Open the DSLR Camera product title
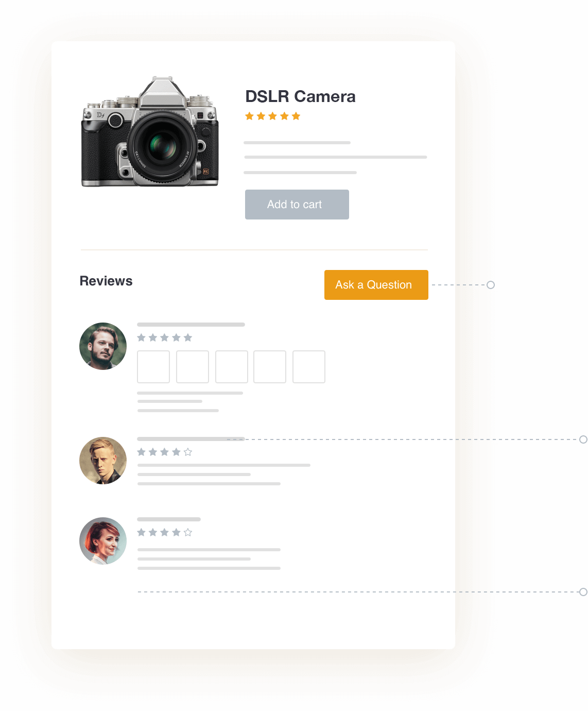The height and width of the screenshot is (711, 588). tap(300, 96)
